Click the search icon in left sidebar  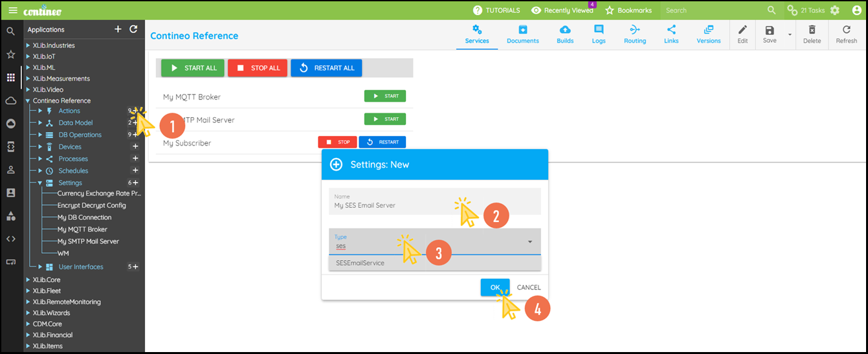(x=10, y=31)
